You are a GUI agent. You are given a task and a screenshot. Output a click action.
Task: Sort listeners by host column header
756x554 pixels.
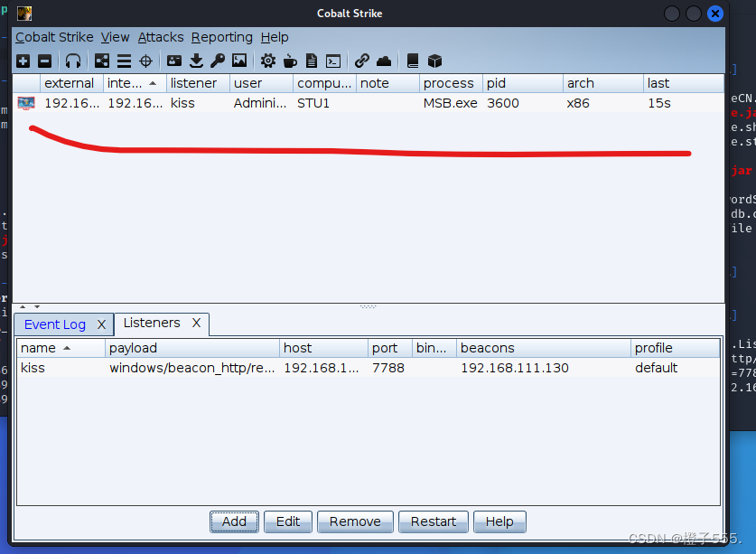coord(323,348)
